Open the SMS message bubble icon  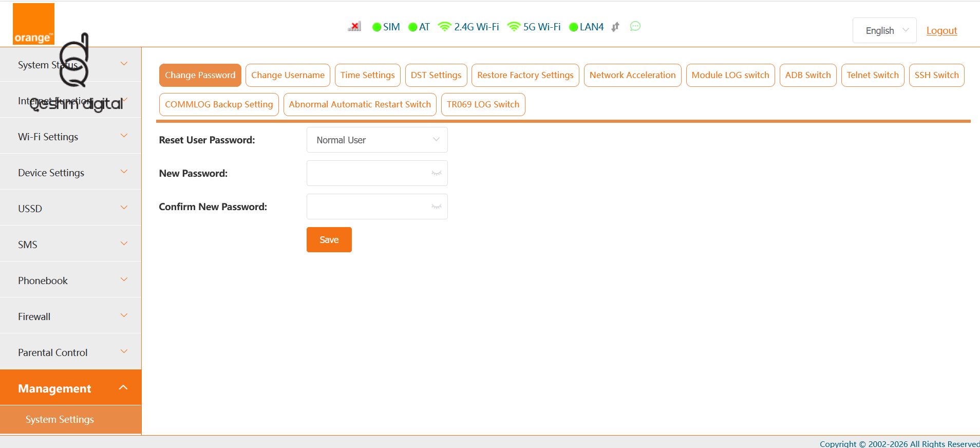click(635, 26)
